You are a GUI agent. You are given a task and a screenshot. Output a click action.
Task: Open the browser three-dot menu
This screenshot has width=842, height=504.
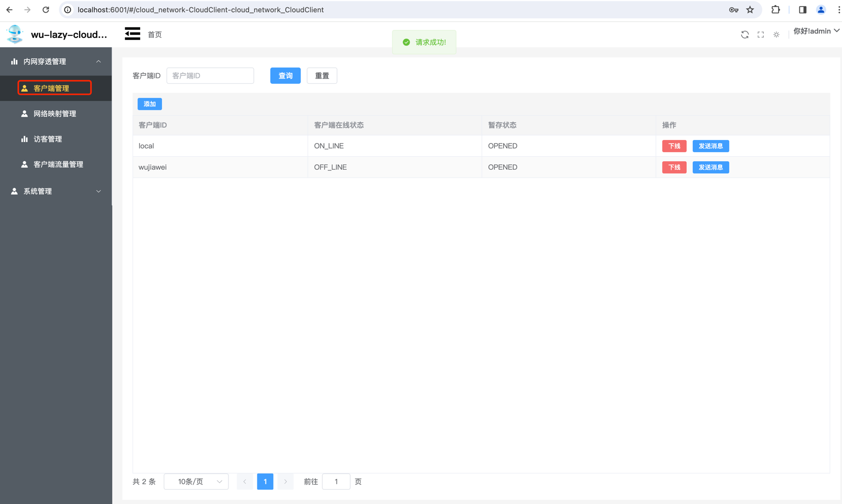point(838,10)
